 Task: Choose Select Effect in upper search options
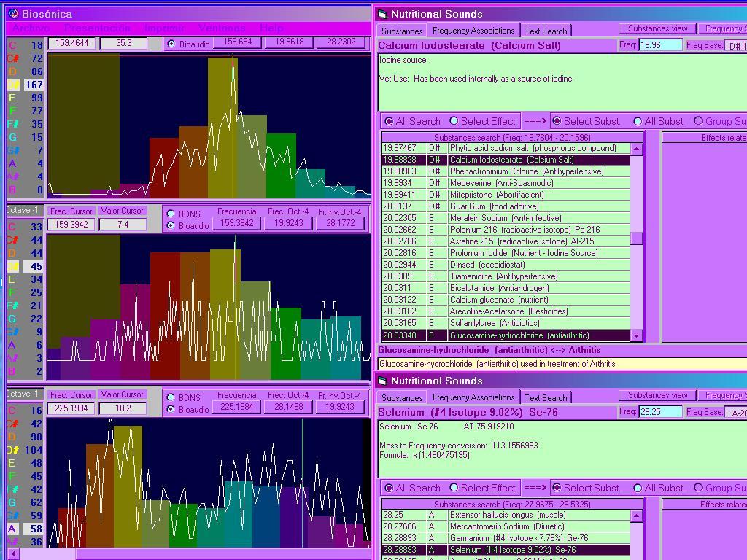pos(454,121)
